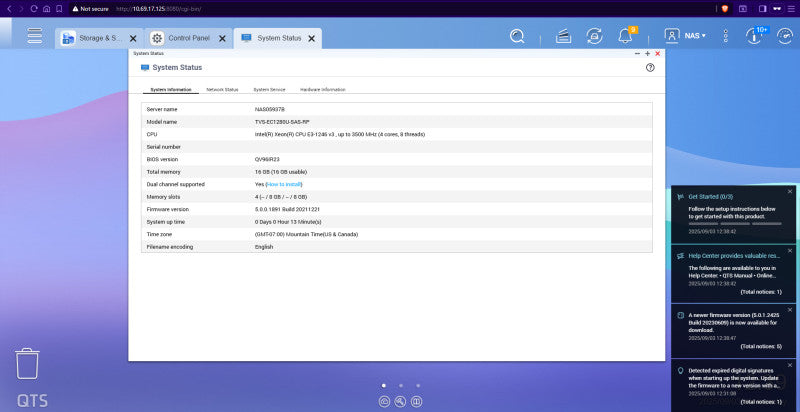Image resolution: width=800 pixels, height=412 pixels.
Task: Maximize the System Status window
Action: click(x=647, y=54)
